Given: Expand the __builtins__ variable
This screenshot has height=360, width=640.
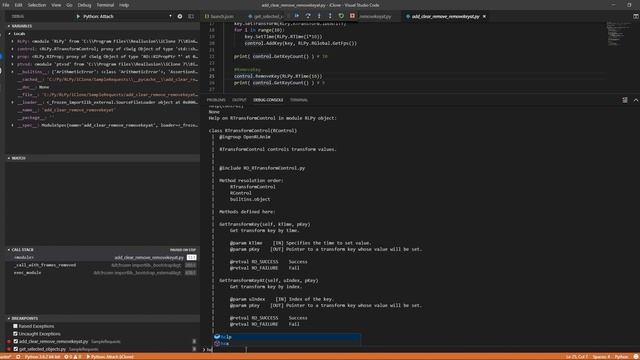Looking at the screenshot, I should coord(13,72).
